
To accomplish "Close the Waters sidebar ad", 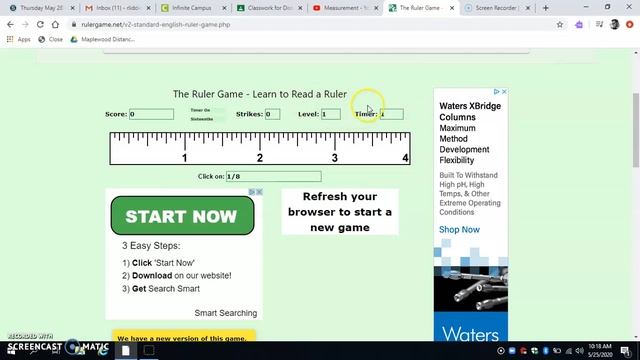I will point(504,91).
